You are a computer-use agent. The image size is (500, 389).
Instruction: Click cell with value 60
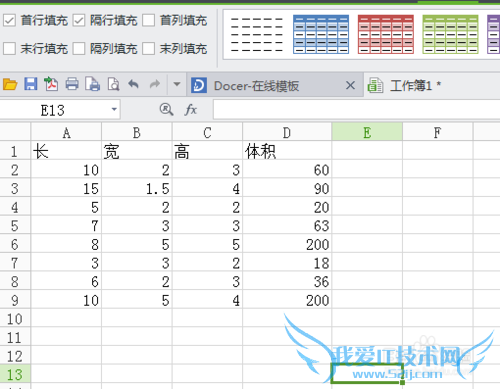(x=287, y=170)
